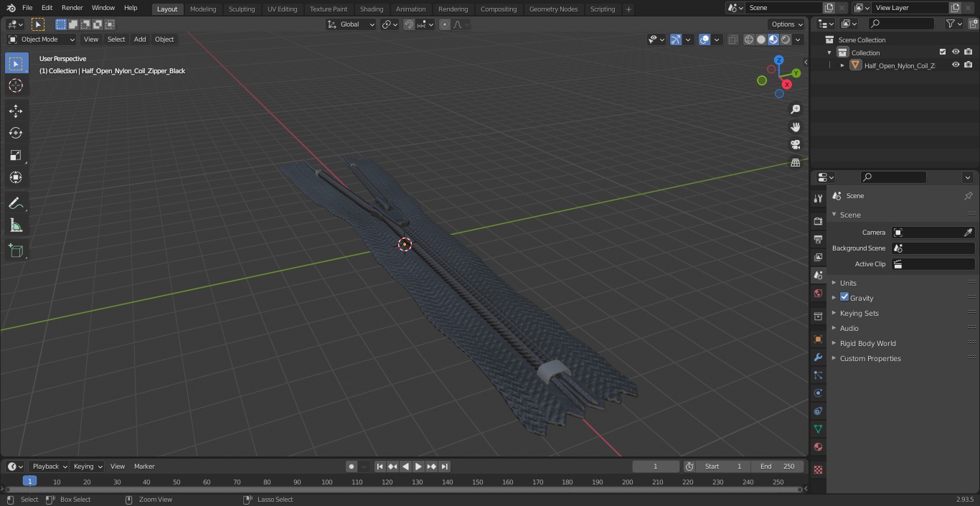Open the Particles properties tab
Image resolution: width=980 pixels, height=506 pixels.
pyautogui.click(x=818, y=375)
